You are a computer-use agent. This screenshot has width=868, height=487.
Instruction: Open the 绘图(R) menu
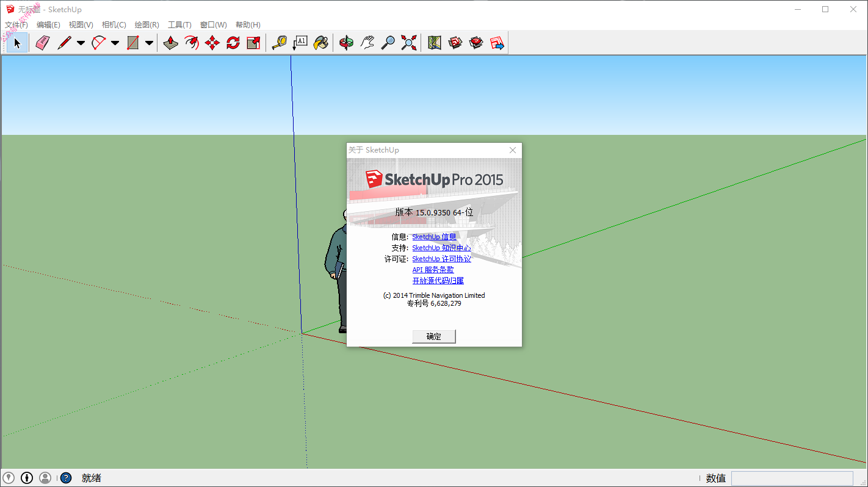(x=146, y=25)
